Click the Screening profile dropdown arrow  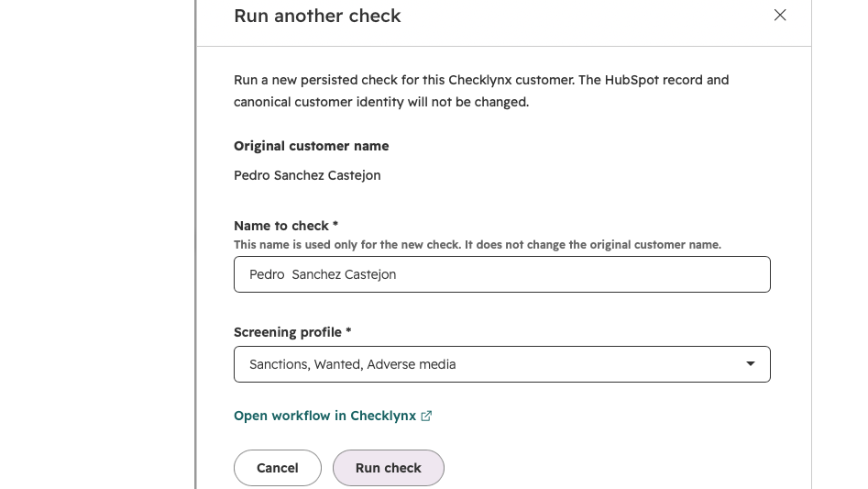point(750,364)
